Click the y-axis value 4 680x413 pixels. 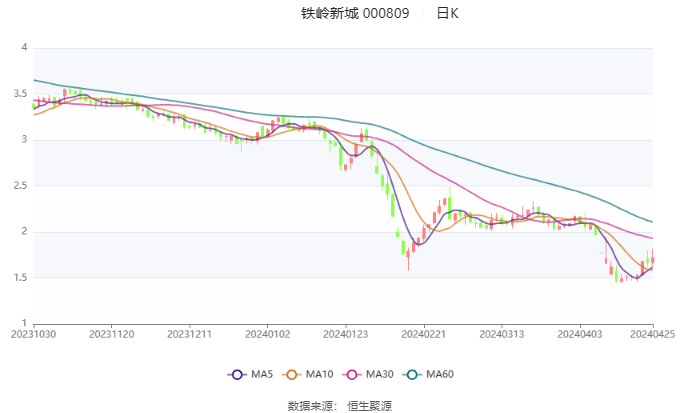(x=24, y=47)
